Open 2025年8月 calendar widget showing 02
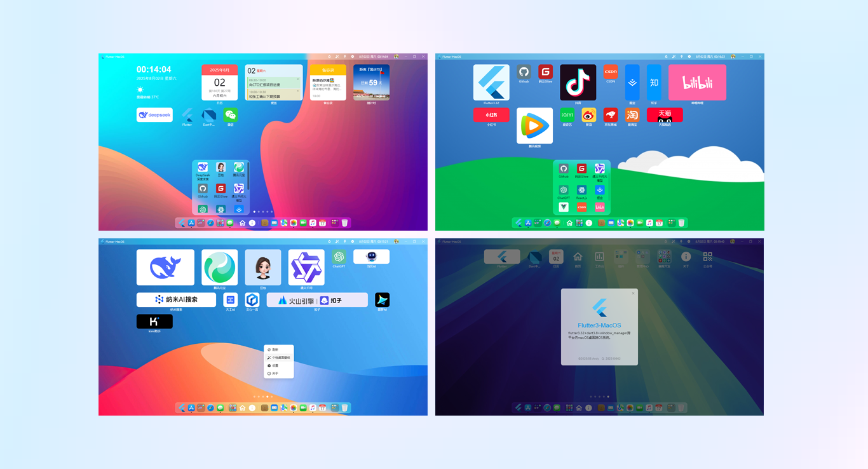 pyautogui.click(x=219, y=83)
